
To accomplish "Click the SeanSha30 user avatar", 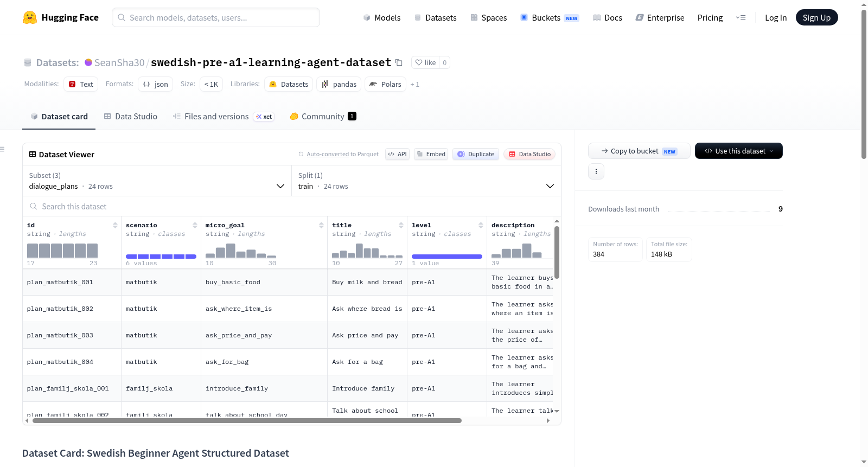I will click(88, 62).
